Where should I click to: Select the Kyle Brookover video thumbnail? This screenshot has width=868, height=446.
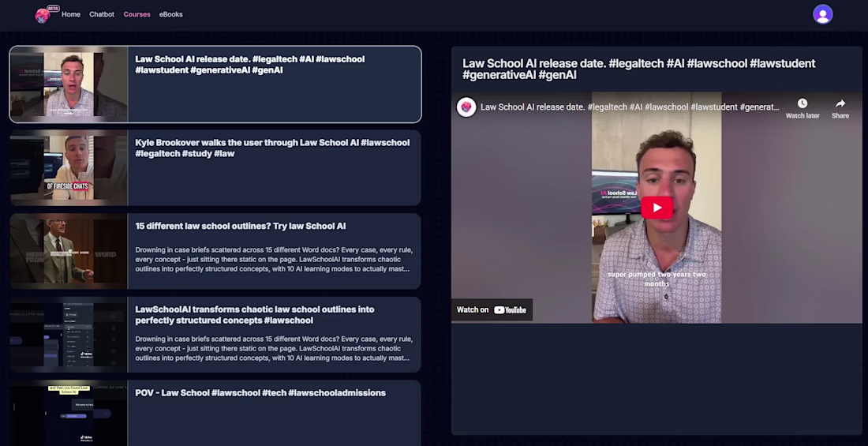(x=69, y=168)
